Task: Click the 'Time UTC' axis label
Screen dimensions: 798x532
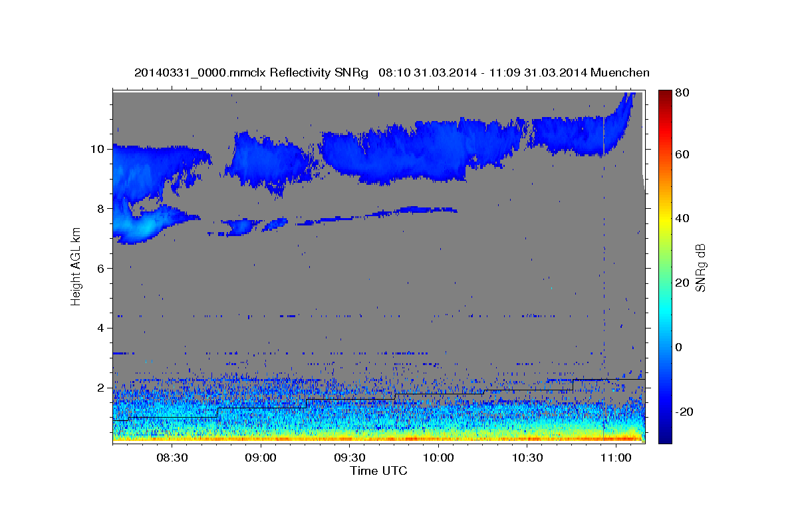Action: click(378, 471)
